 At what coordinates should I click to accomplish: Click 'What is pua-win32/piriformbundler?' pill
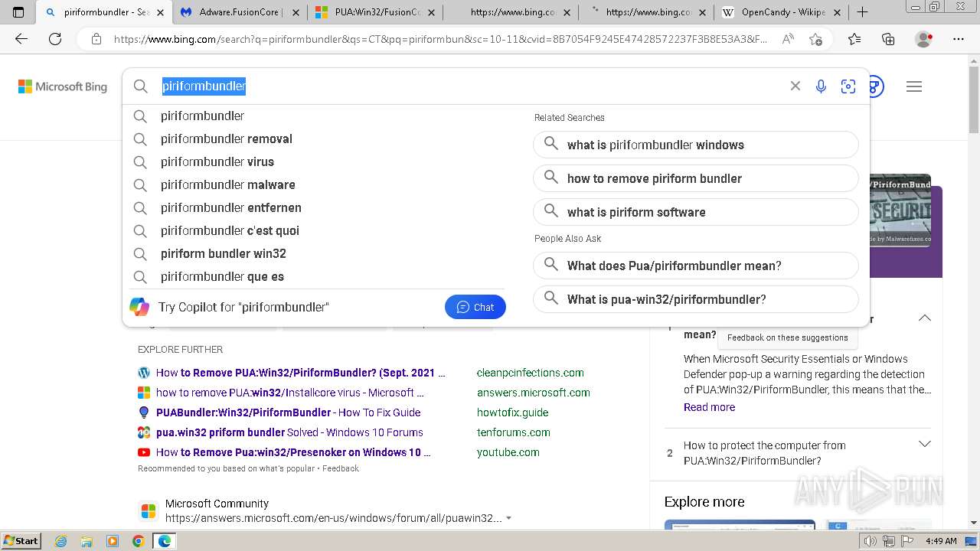click(696, 299)
